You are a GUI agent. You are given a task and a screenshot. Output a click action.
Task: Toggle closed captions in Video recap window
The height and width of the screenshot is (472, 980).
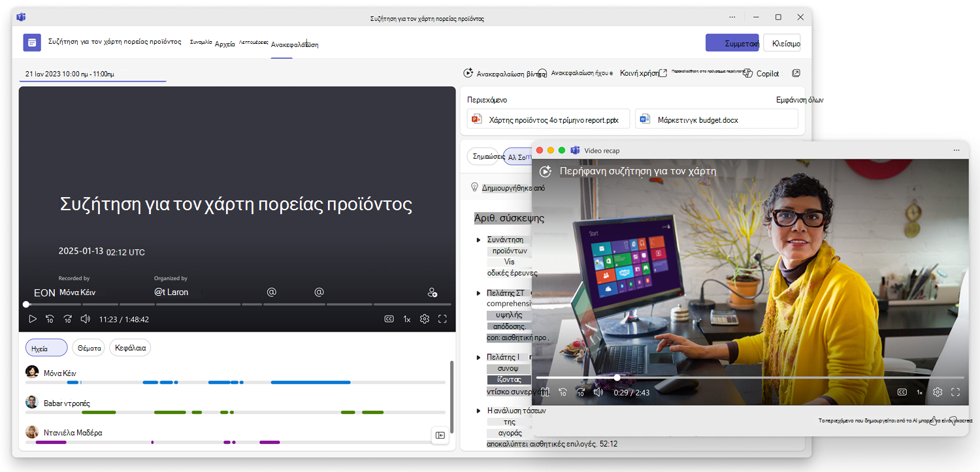(902, 392)
